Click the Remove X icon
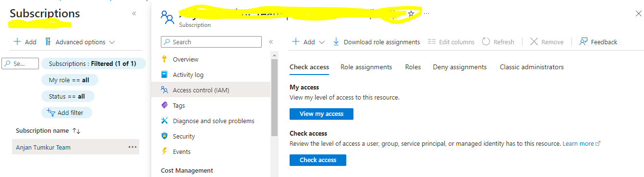 pyautogui.click(x=534, y=42)
